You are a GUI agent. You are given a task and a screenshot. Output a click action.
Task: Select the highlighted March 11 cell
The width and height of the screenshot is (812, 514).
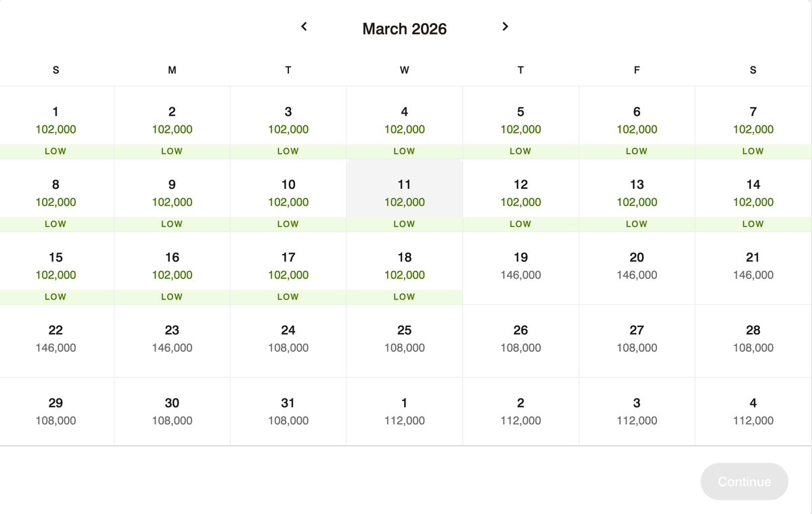404,194
